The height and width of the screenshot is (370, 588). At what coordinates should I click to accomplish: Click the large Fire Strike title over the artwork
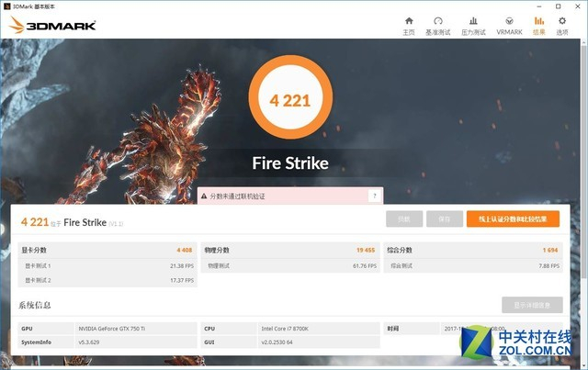click(290, 163)
